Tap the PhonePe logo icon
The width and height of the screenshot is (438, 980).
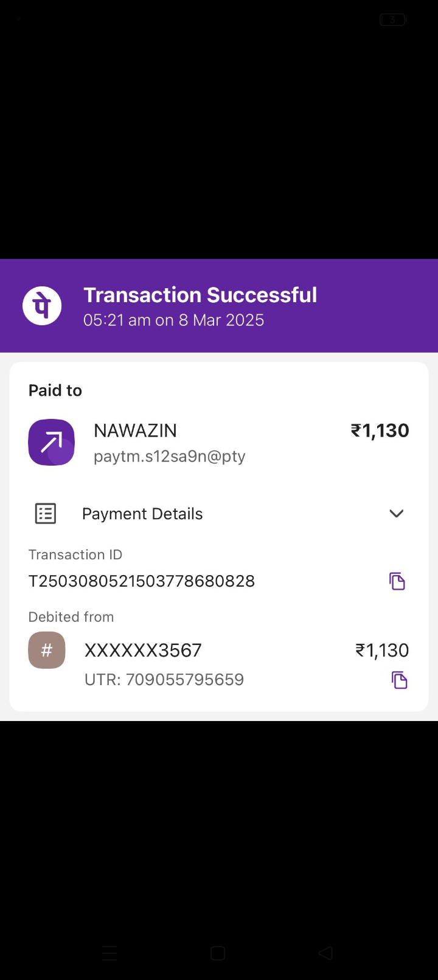[42, 305]
